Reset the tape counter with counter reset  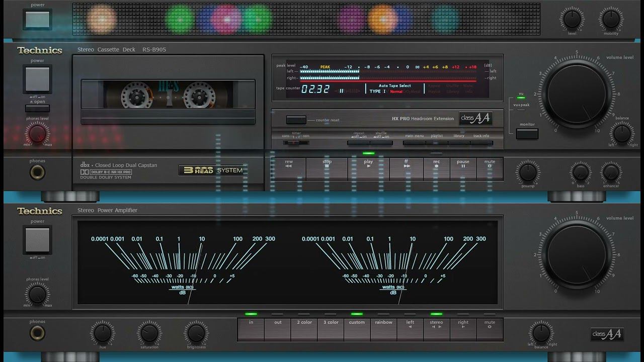coord(296,120)
